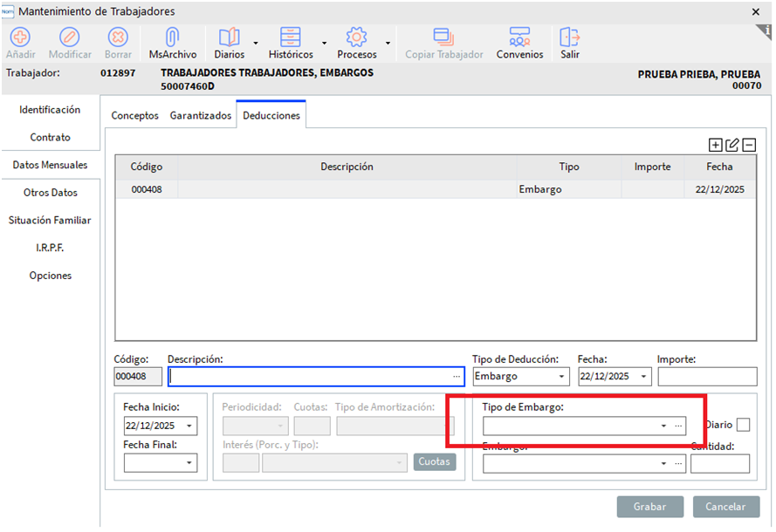Viewport: 776px width, 532px height.
Task: Open the Tipo de Embargo dropdown
Action: (x=664, y=426)
